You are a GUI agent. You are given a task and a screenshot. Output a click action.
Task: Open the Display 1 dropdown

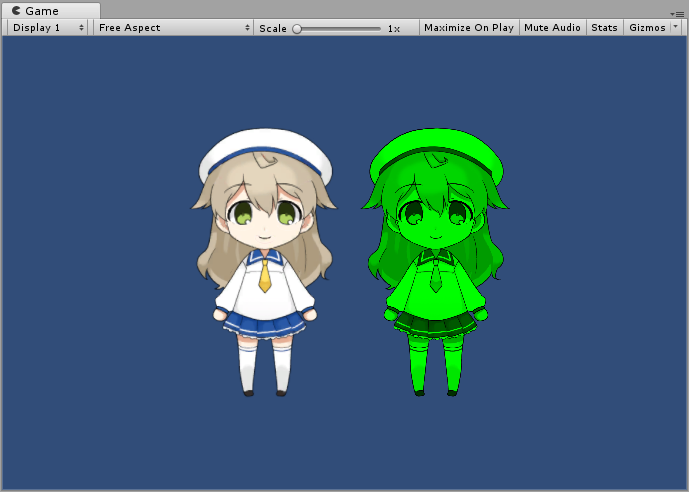coord(47,28)
